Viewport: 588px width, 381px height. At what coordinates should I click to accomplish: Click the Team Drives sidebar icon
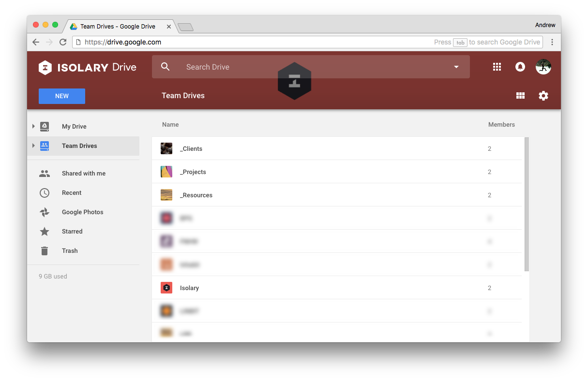45,146
